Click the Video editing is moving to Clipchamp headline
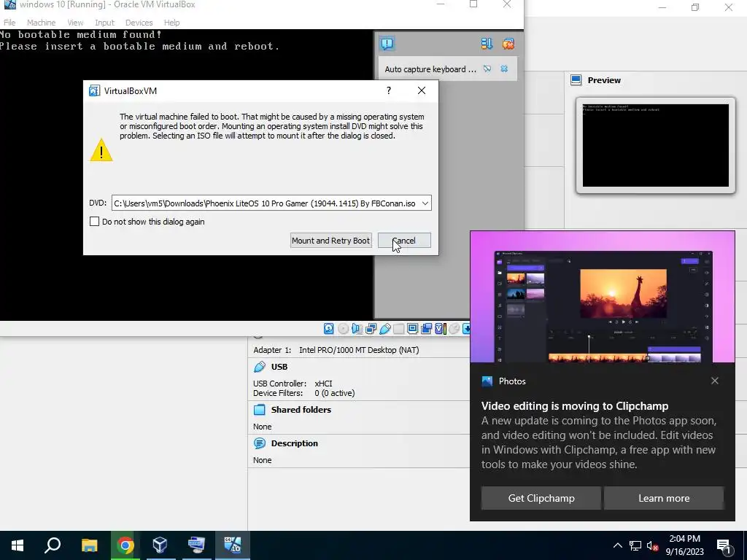This screenshot has height=560, width=747. click(575, 405)
